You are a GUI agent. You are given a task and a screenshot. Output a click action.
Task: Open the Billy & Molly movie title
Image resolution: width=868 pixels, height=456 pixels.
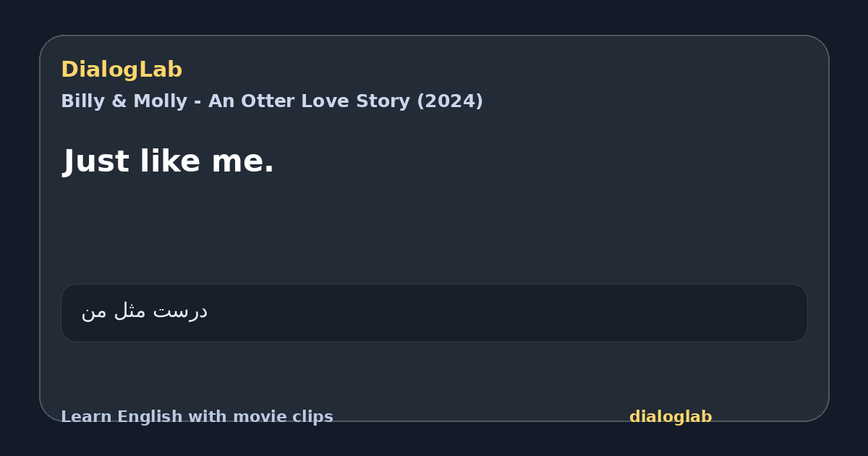272,101
